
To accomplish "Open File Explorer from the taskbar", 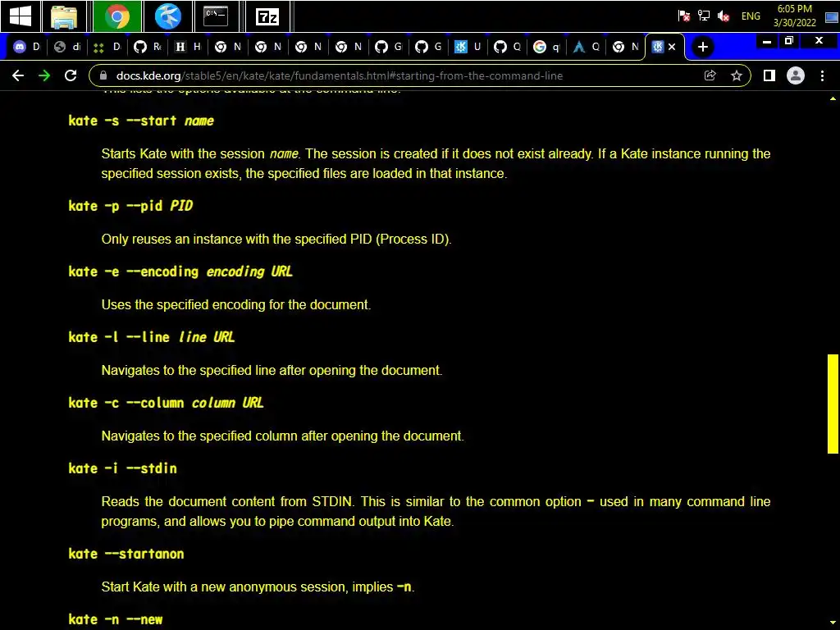I will (x=64, y=16).
